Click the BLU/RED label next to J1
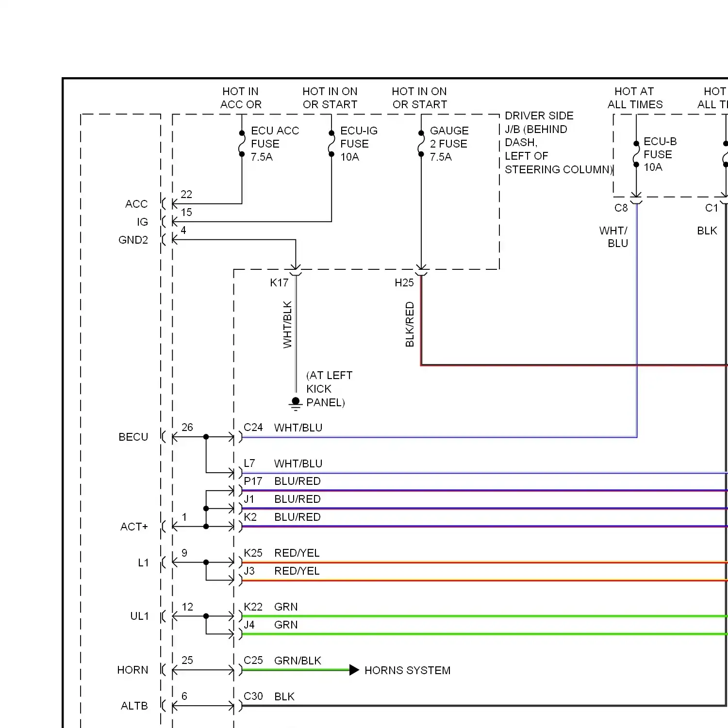 [297, 499]
